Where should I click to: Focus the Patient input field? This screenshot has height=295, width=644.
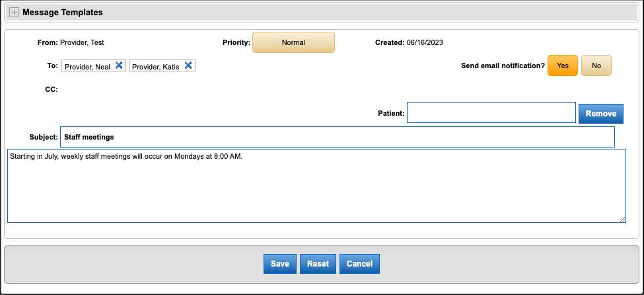491,112
